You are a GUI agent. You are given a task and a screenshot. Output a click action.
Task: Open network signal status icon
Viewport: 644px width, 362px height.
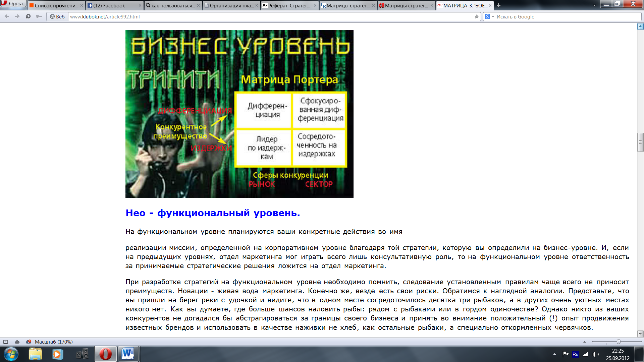click(x=586, y=354)
